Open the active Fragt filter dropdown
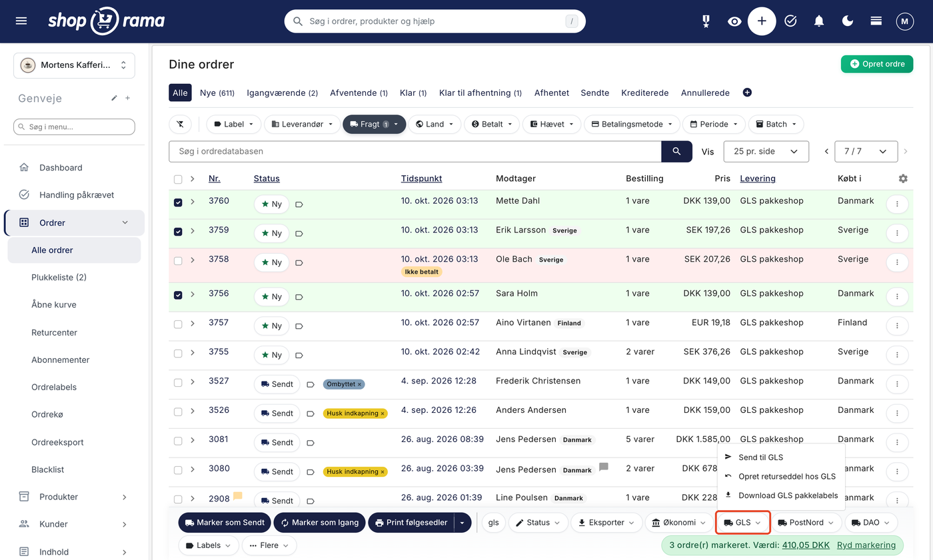The image size is (933, 560). [374, 124]
